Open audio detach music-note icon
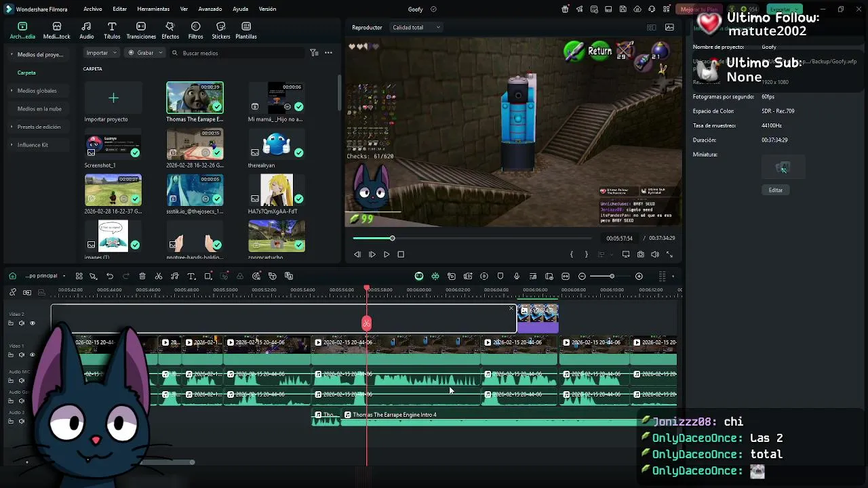868x488 pixels. pyautogui.click(x=175, y=277)
